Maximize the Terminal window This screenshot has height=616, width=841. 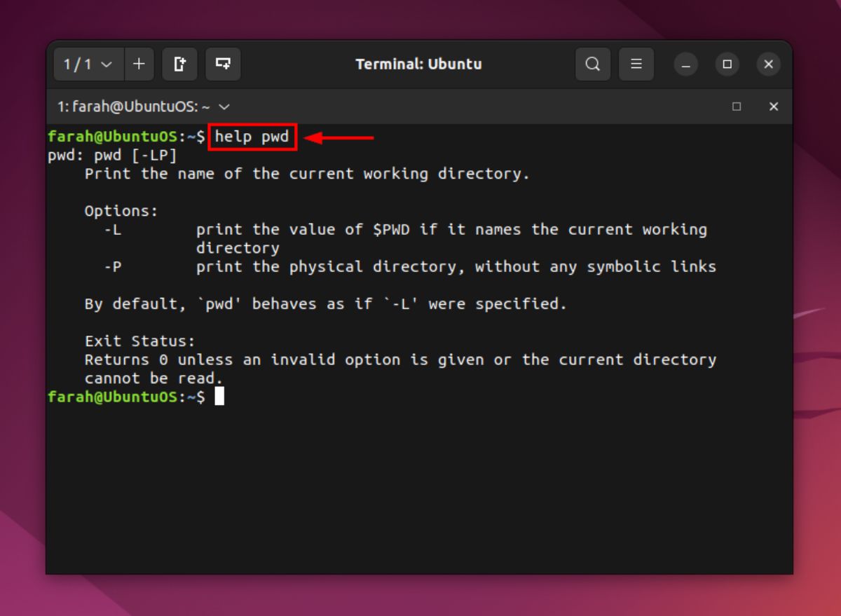click(727, 64)
